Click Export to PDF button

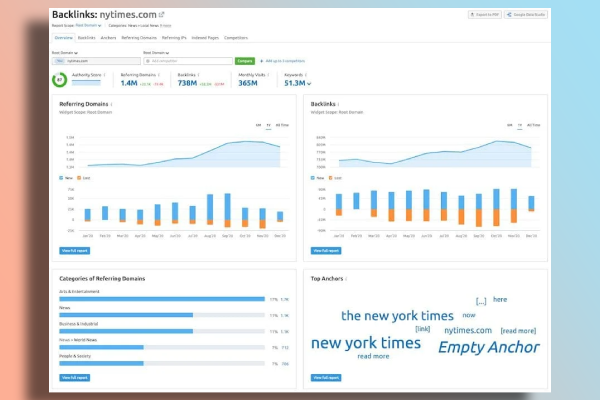click(x=485, y=15)
